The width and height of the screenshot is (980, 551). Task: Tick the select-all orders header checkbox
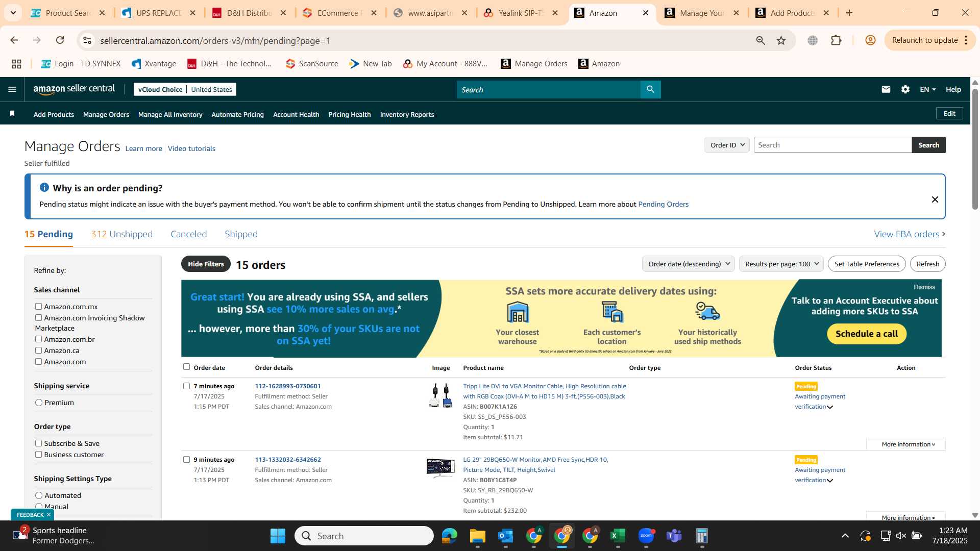click(x=186, y=366)
